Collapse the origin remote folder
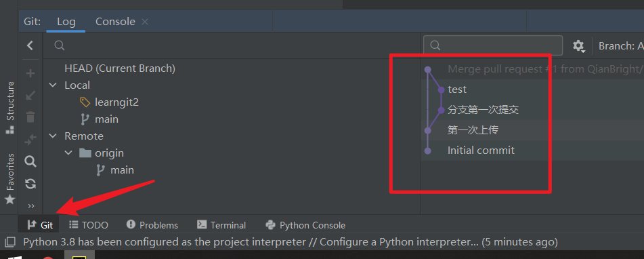The width and height of the screenshot is (644, 259). (x=68, y=153)
